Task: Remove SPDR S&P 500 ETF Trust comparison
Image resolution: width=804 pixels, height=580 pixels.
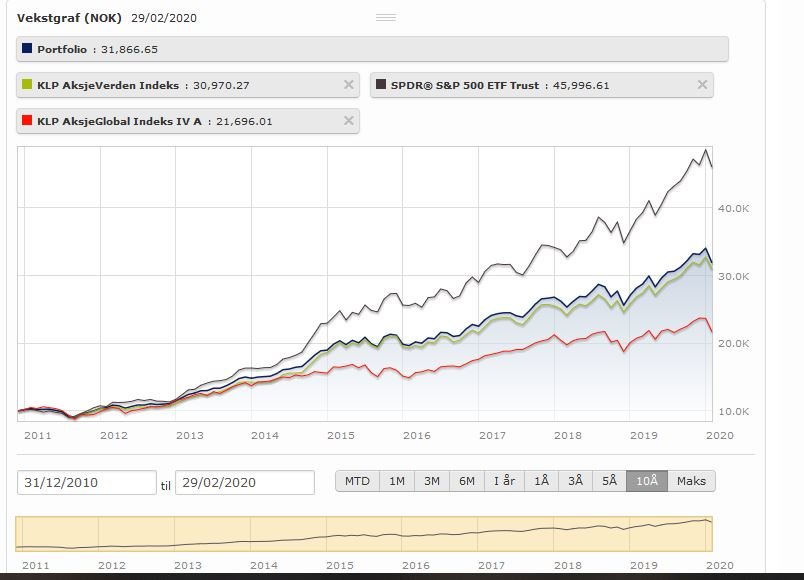Action: tap(702, 85)
